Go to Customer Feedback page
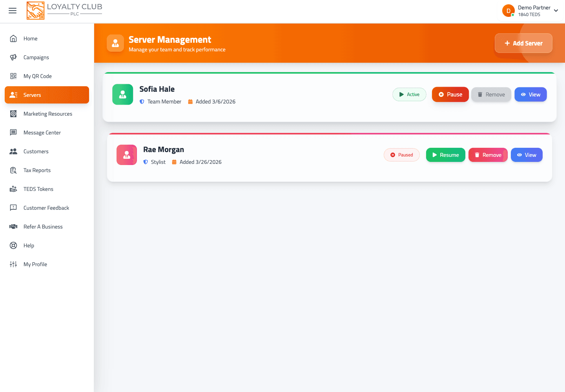Viewport: 565px width, 392px height. click(x=47, y=208)
